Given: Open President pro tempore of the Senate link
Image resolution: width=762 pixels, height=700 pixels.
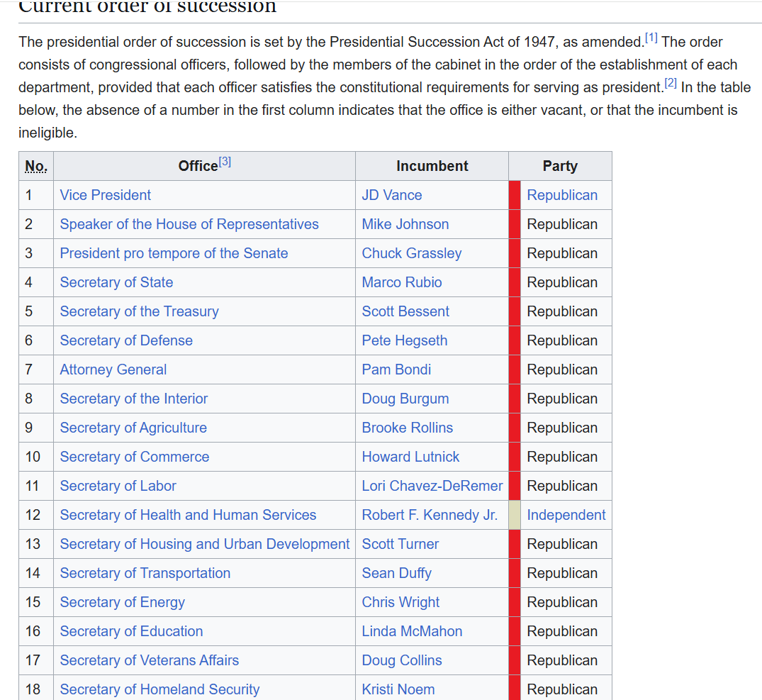Looking at the screenshot, I should click(x=174, y=253).
